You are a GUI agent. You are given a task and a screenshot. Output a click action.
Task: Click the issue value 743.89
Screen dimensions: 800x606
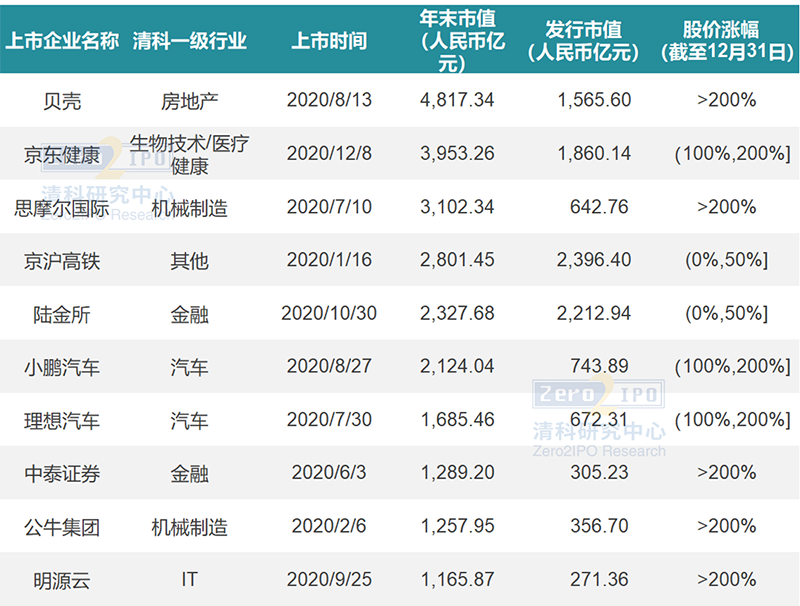tap(599, 366)
